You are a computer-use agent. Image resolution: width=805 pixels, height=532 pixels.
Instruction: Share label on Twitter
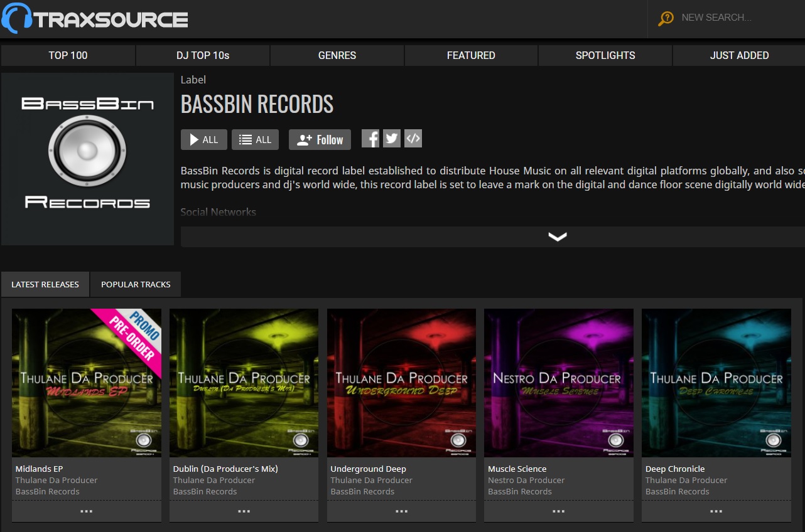(x=392, y=139)
